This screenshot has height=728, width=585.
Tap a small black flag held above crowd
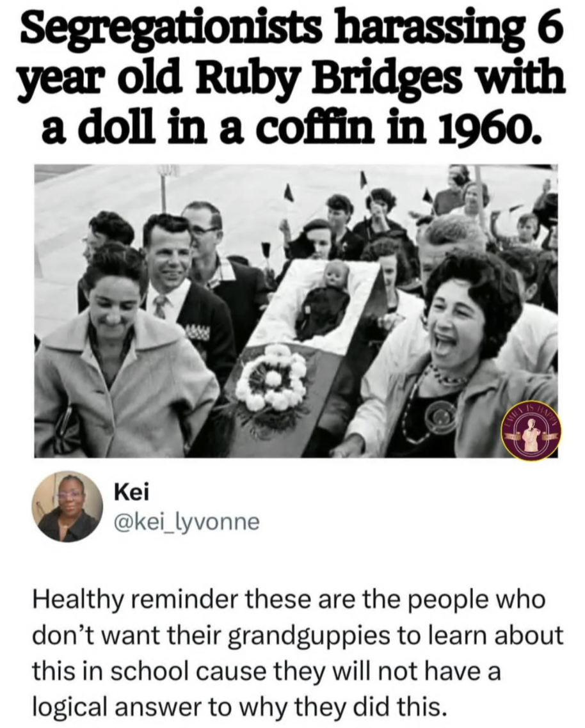pos(290,191)
